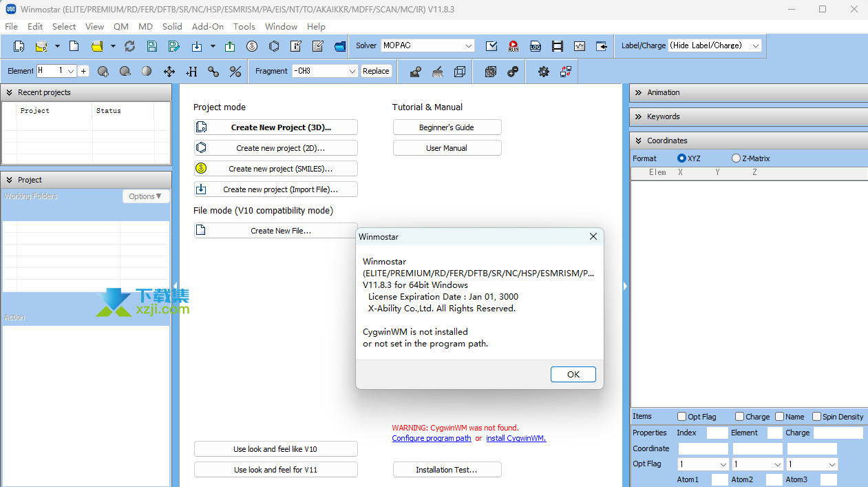Open the Tools menu
This screenshot has height=487, width=868.
(244, 26)
